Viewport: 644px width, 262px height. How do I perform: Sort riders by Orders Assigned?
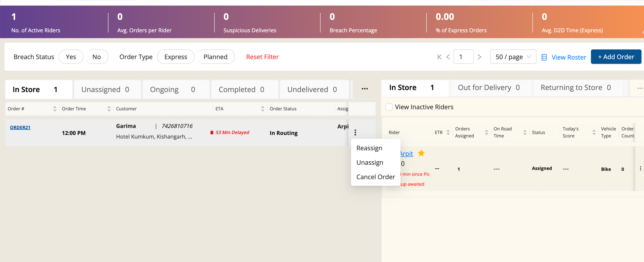486,132
